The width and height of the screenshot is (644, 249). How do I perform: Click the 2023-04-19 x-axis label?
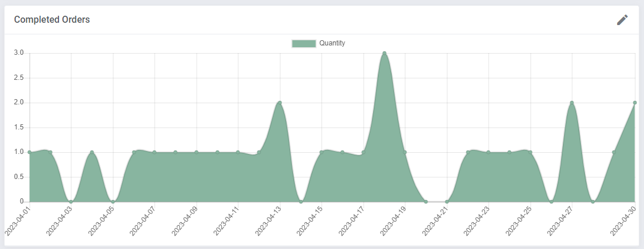[394, 220]
